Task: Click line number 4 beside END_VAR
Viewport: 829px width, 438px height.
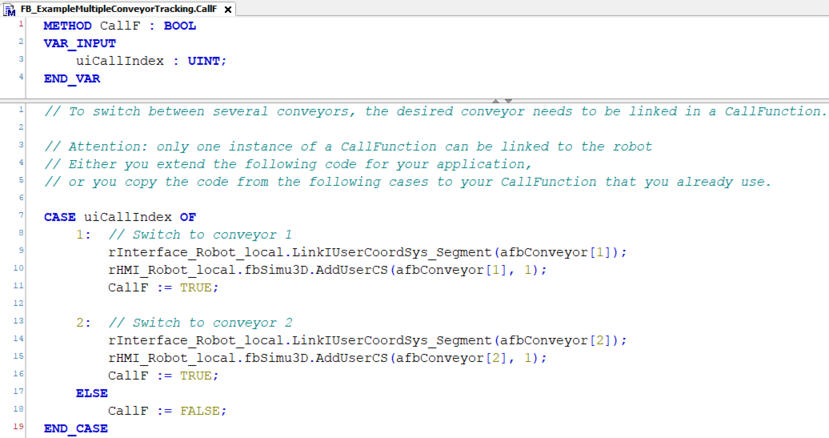Action: [x=20, y=78]
